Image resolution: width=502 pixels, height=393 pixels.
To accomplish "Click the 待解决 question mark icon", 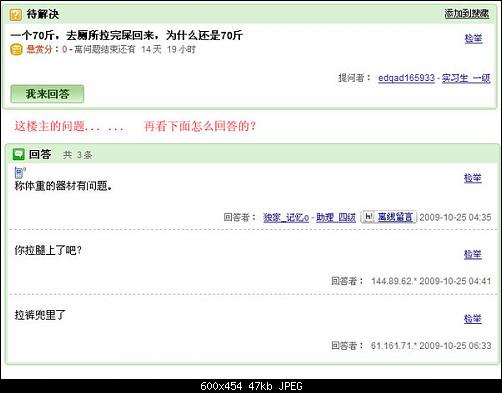I will pyautogui.click(x=16, y=15).
